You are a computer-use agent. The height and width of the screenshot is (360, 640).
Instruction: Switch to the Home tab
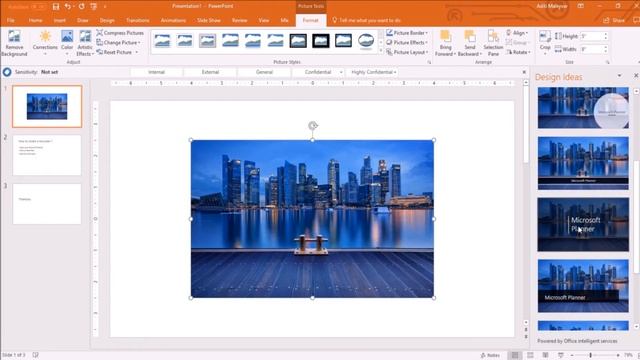(x=35, y=20)
